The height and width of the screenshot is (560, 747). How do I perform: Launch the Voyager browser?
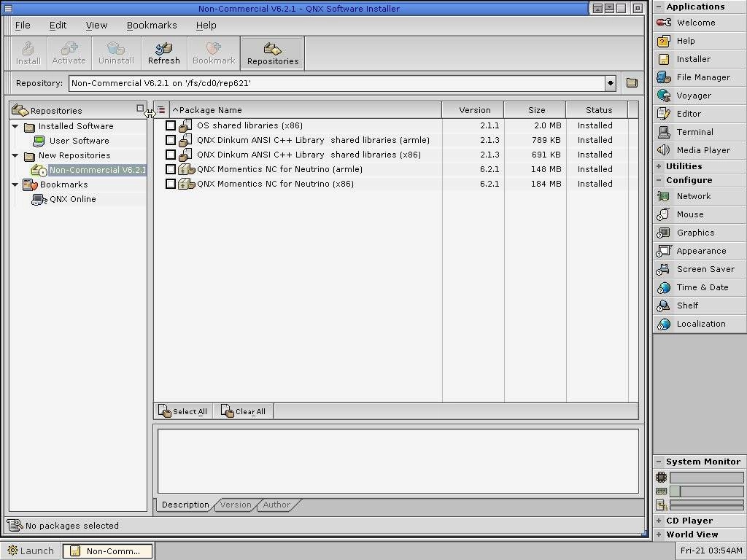pos(698,96)
